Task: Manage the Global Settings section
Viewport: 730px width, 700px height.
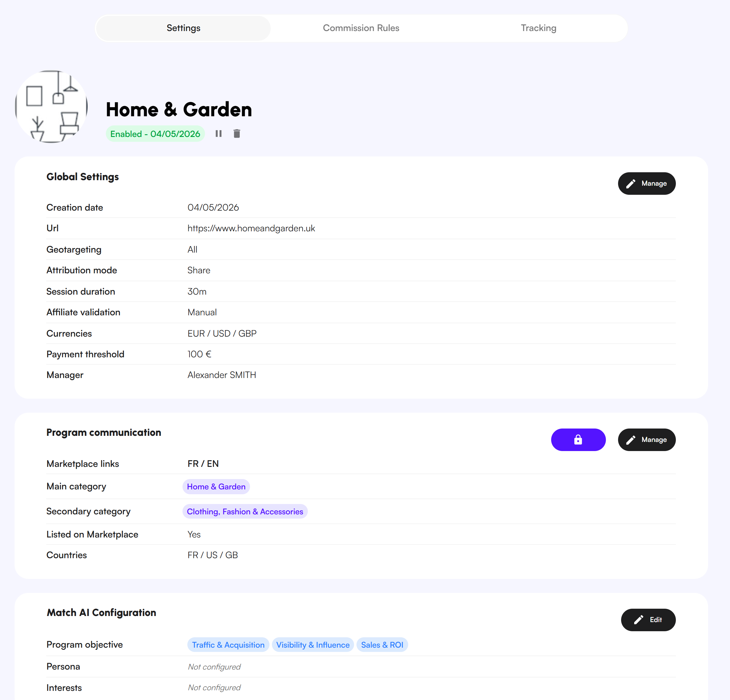Action: [x=647, y=184]
